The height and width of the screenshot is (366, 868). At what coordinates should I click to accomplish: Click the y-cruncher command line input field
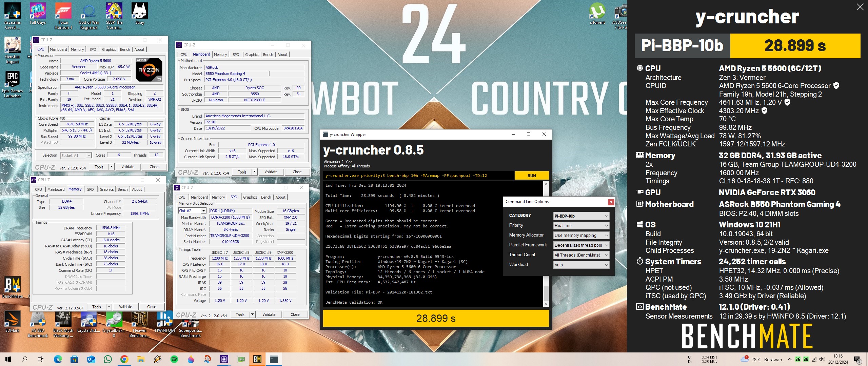(418, 176)
